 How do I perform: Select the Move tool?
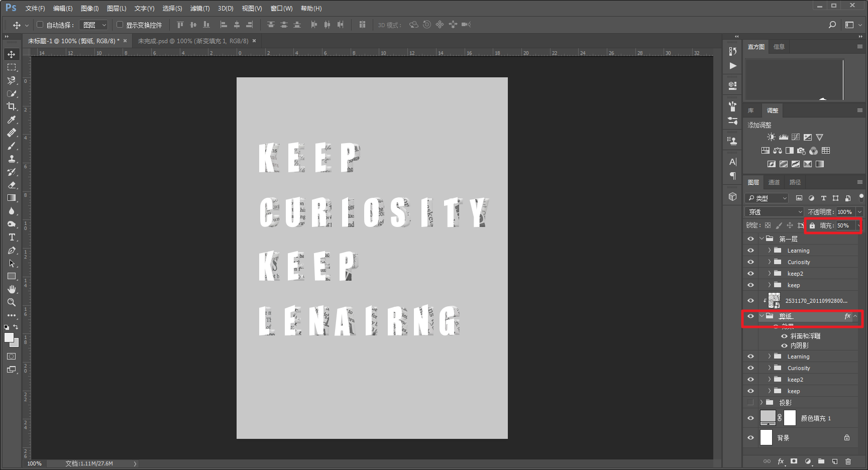pos(12,54)
